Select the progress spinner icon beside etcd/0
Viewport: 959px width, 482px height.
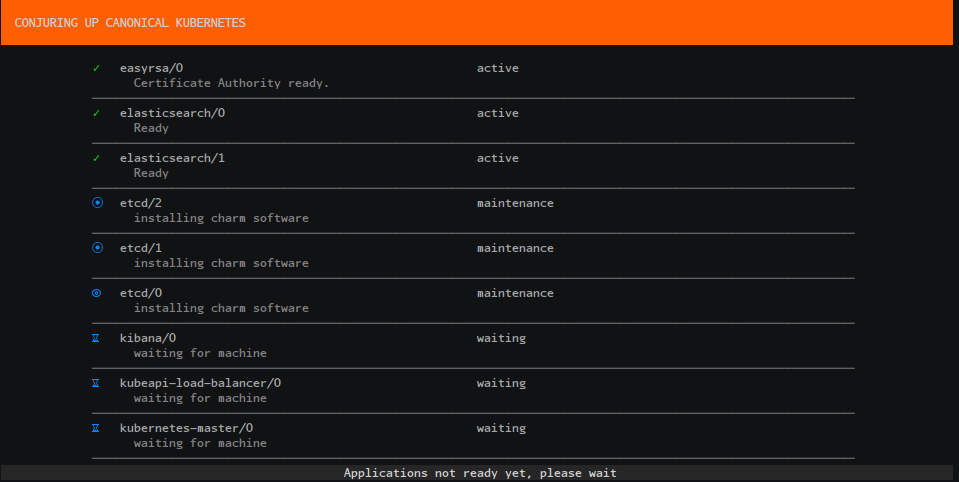[x=97, y=293]
